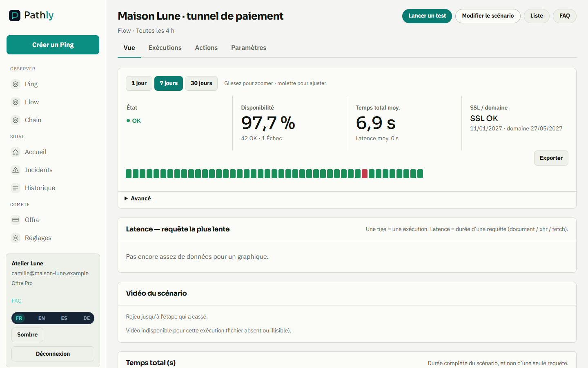The image size is (588, 368).
Task: Click Créer un Ping
Action: coord(53,45)
